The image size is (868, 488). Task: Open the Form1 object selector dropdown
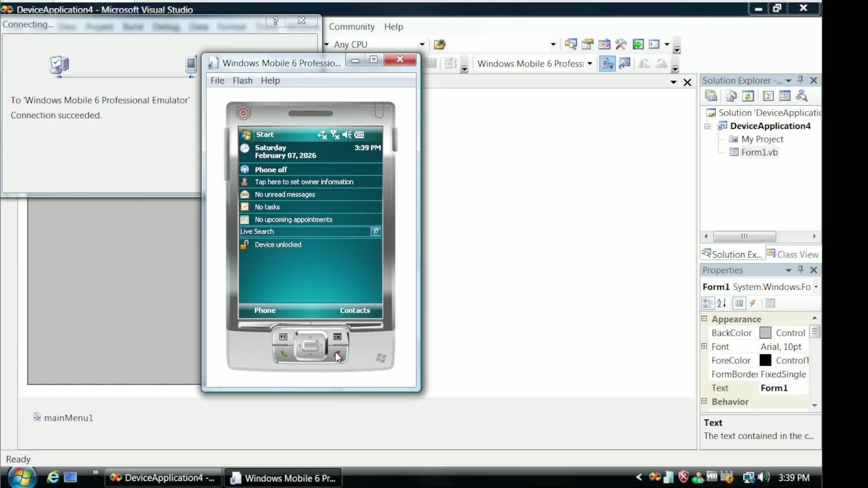point(816,287)
